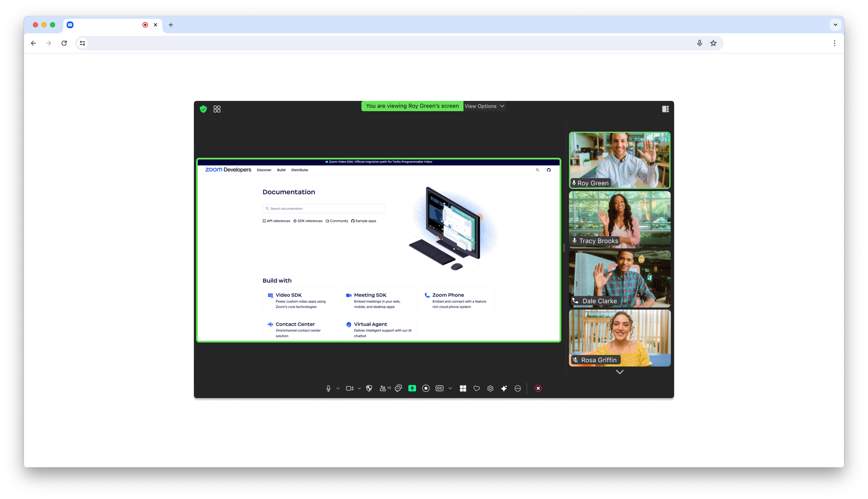The width and height of the screenshot is (868, 499).
Task: Open the View Options dropdown
Action: tap(484, 106)
